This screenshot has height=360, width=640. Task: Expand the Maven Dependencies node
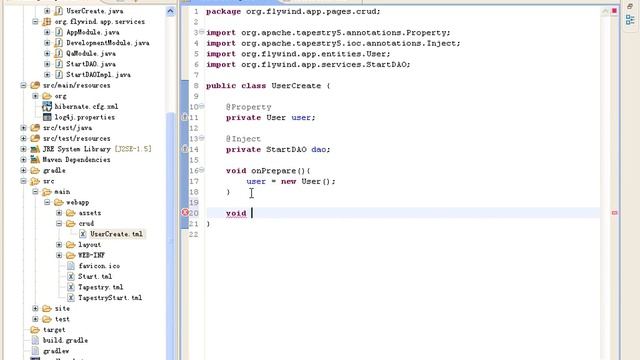tap(23, 160)
